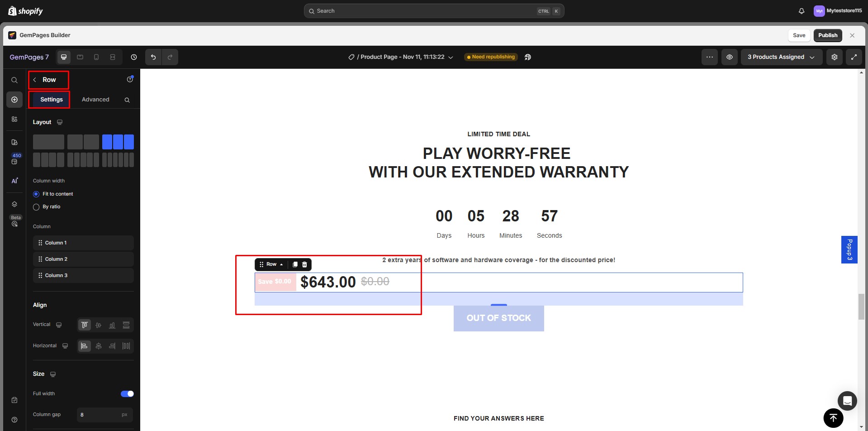Image resolution: width=868 pixels, height=431 pixels.
Task: Duplicate the selected Row element
Action: click(295, 264)
